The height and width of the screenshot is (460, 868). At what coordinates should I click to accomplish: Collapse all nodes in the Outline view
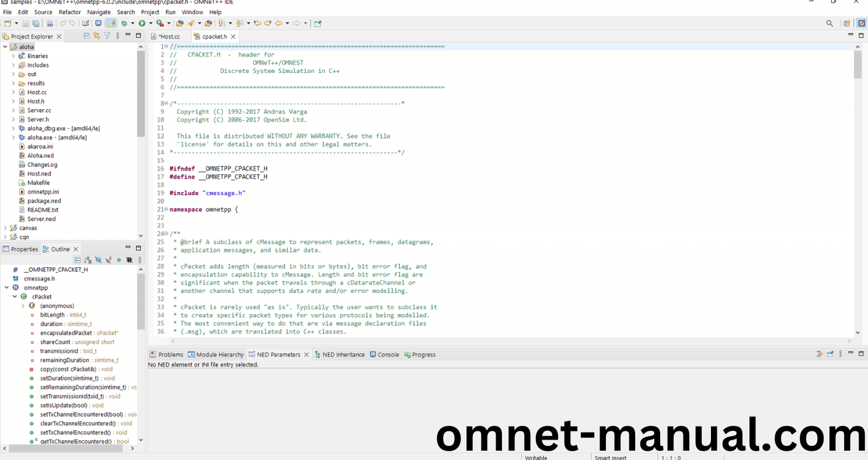click(78, 260)
